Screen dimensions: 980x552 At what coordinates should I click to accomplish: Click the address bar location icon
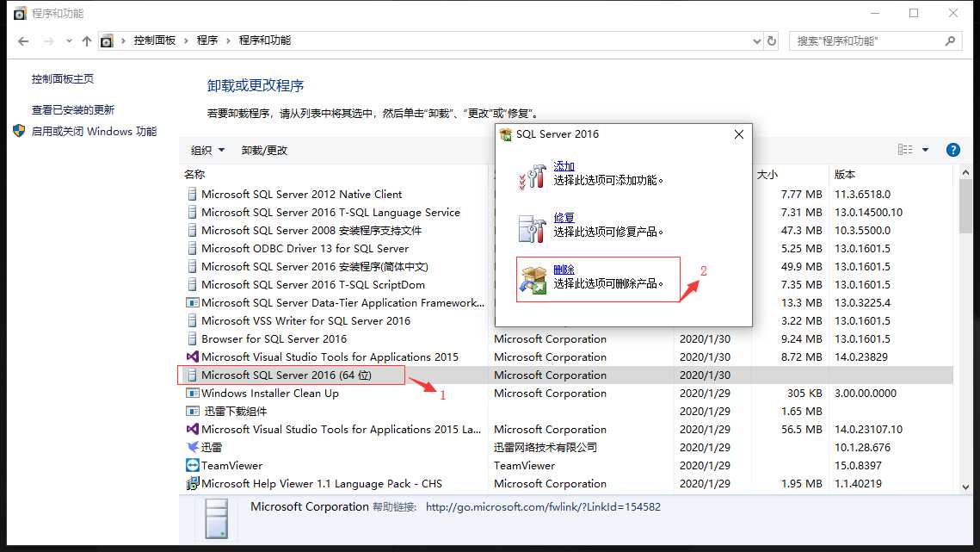[x=107, y=40]
